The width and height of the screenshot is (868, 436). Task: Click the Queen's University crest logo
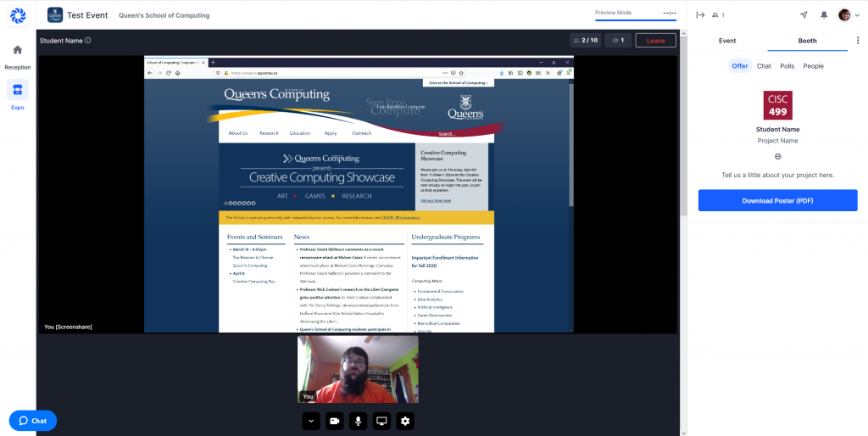point(465,107)
